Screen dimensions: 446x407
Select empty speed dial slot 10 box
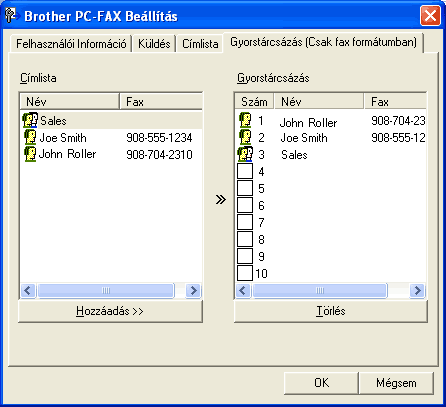(x=245, y=273)
